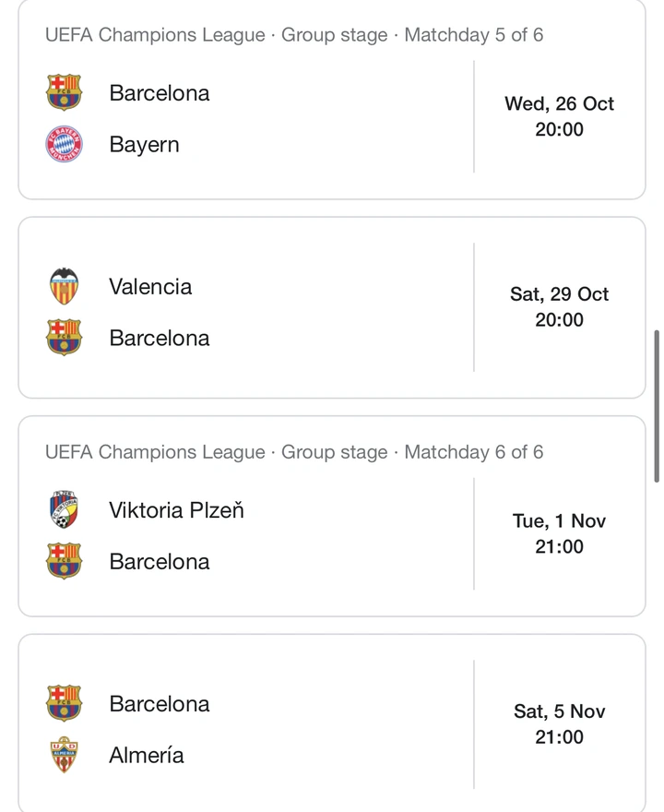
Task: Click the Tue, 1 Nov 21:00 kickoff time
Action: coord(560,533)
